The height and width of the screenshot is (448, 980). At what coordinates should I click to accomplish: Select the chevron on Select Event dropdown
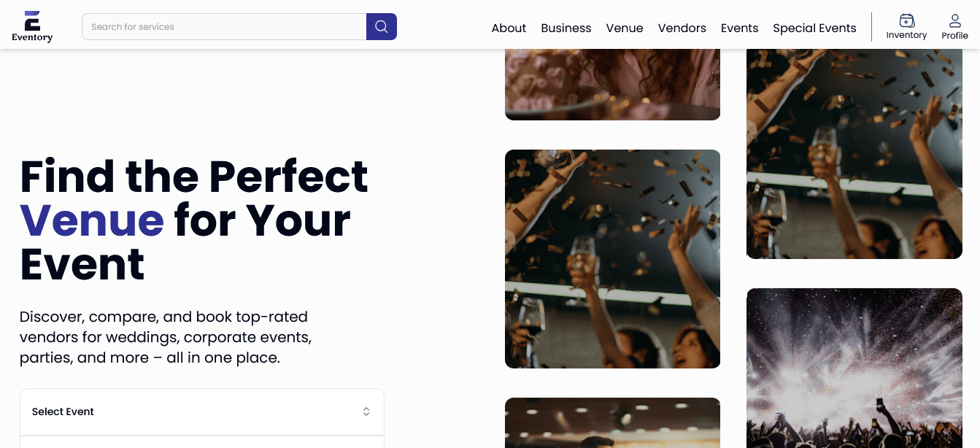(366, 411)
